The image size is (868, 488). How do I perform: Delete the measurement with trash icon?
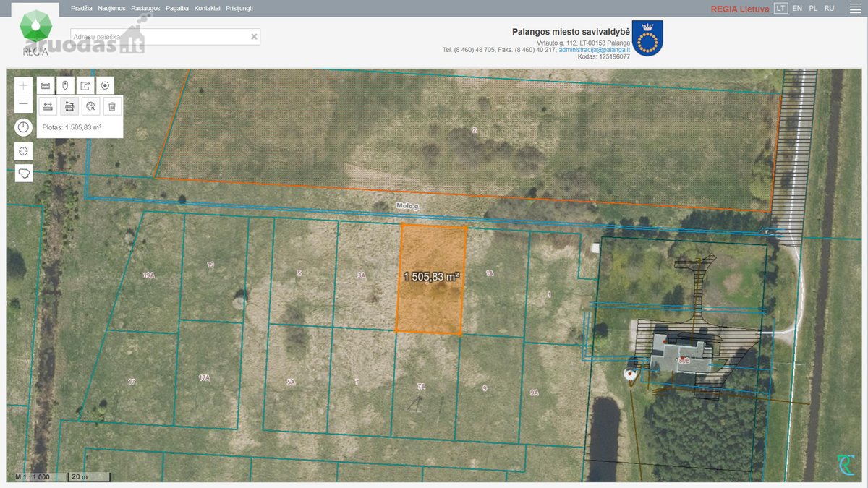click(112, 106)
